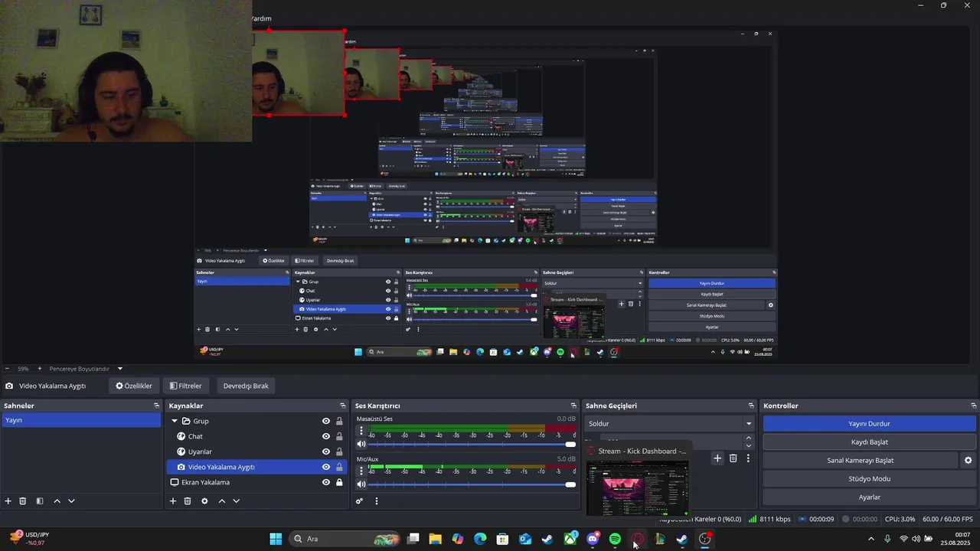980x551 pixels.
Task: Open Masaüstü Ses three-dot options
Action: [361, 431]
